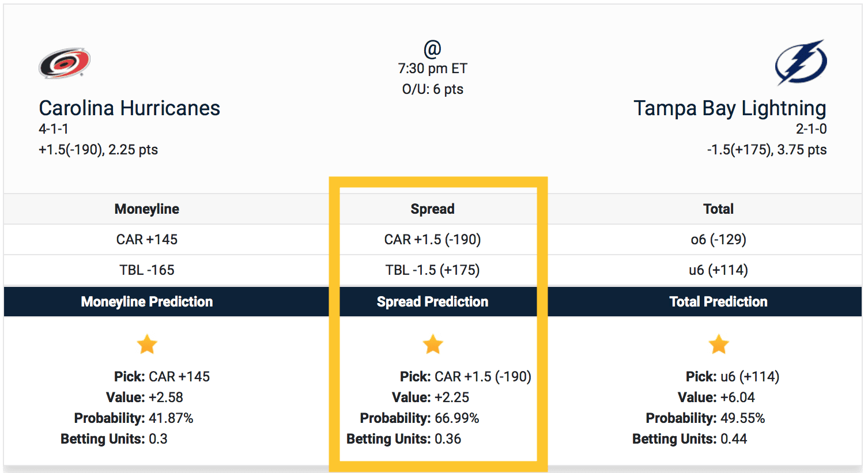Choose the TBL -165 moneyline odds

pos(147,270)
